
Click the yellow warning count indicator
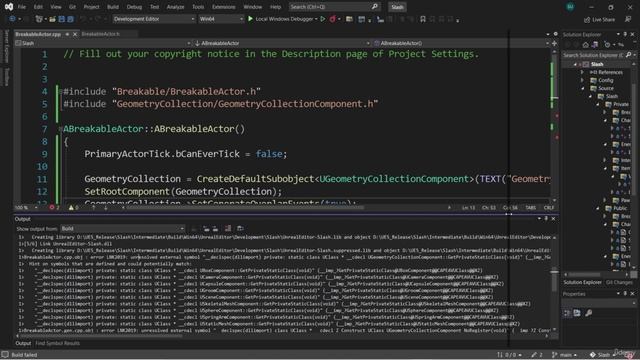click(x=74, y=208)
